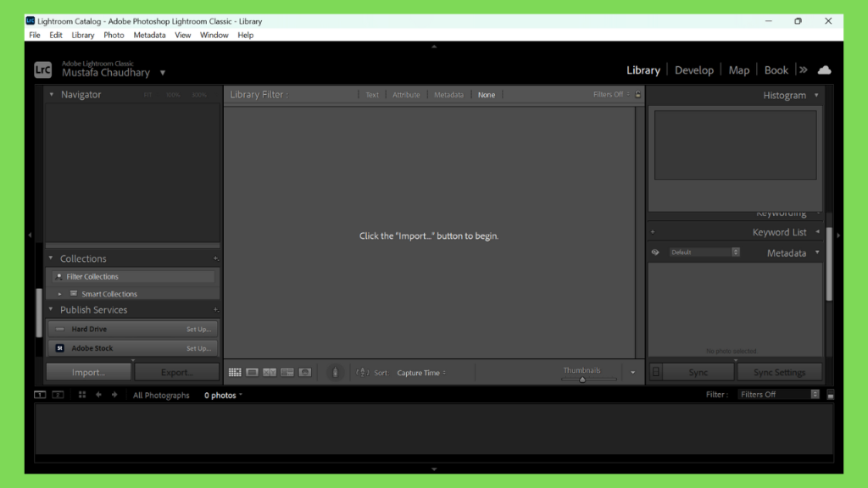The height and width of the screenshot is (488, 868).
Task: Click the Export... button
Action: pyautogui.click(x=176, y=373)
